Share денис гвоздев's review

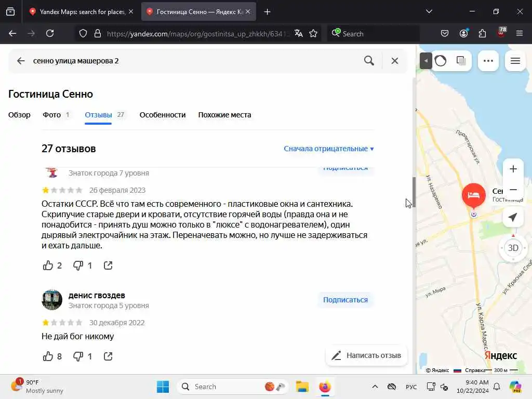point(108,356)
